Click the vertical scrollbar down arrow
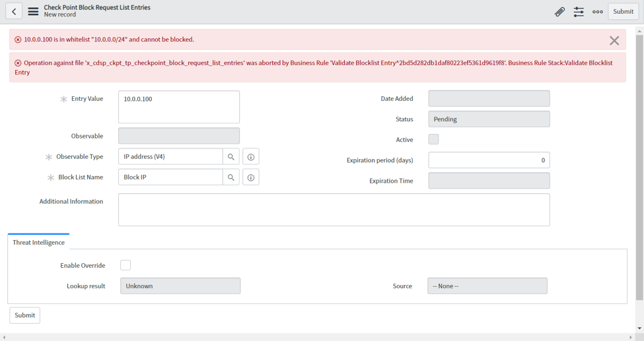 639,328
